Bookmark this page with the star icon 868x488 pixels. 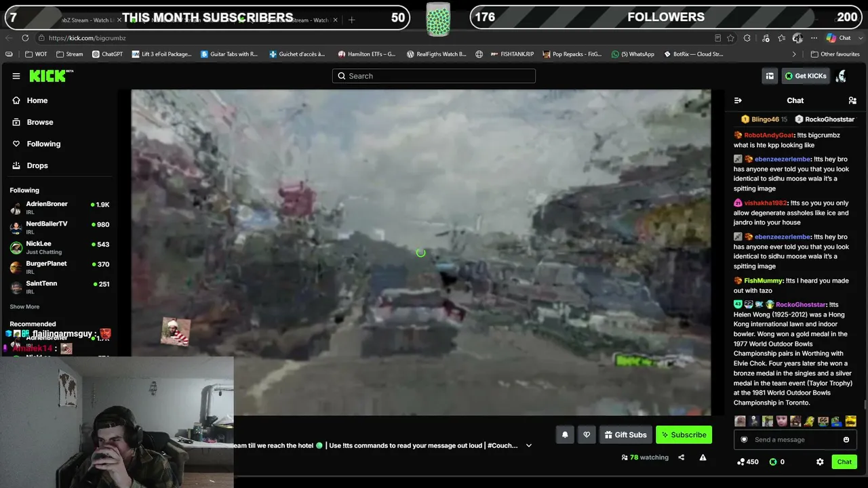(730, 38)
